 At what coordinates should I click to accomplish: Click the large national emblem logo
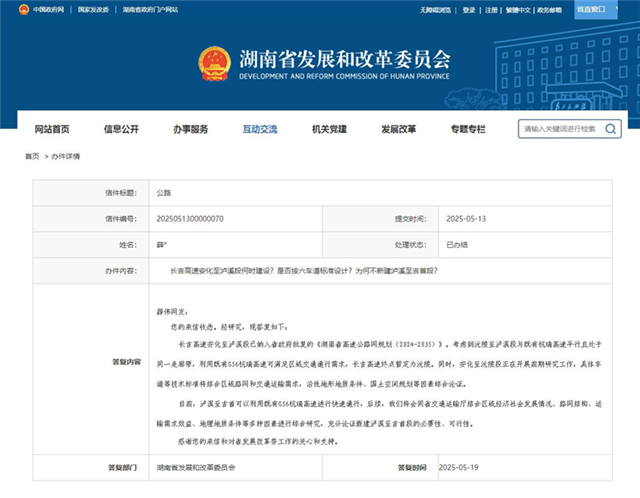pos(214,64)
